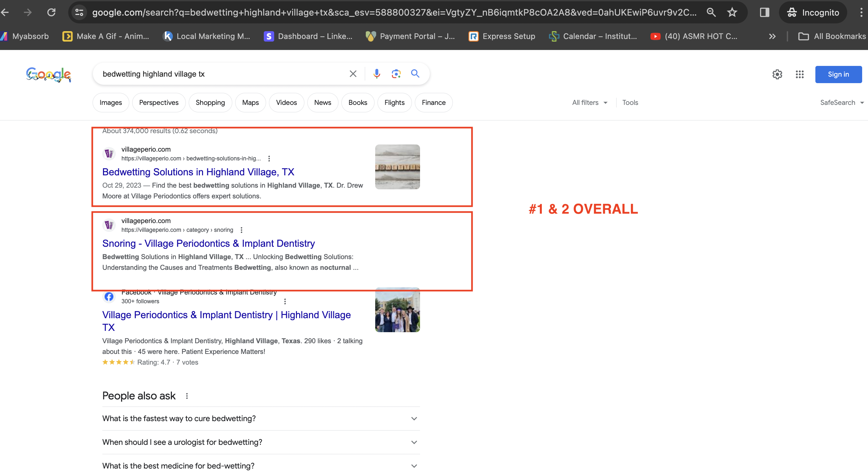Expand "best medicine for bed-wetting" question

[261, 466]
